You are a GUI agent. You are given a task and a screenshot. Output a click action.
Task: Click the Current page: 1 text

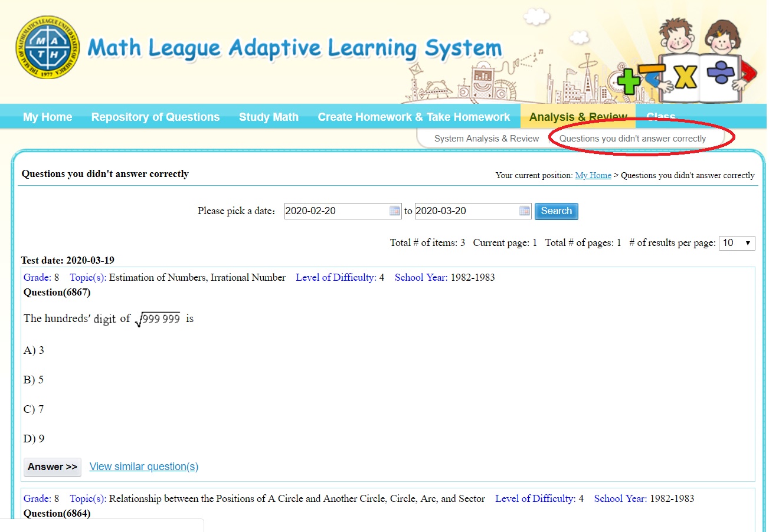[x=505, y=243]
